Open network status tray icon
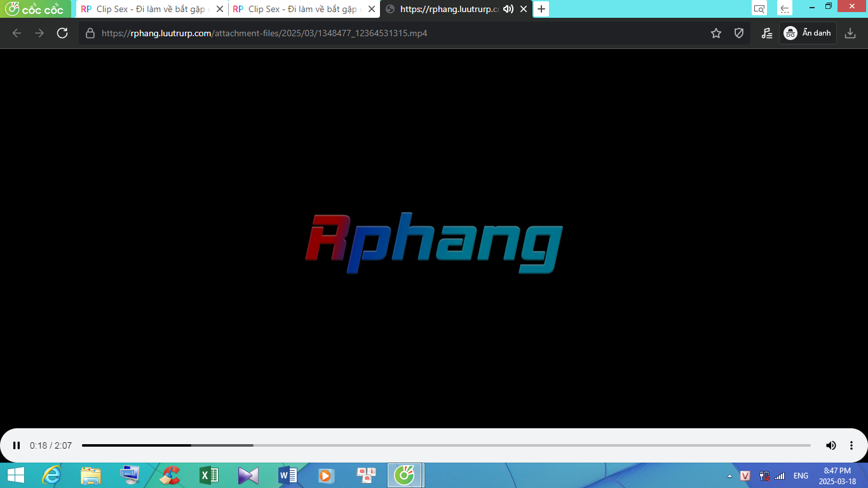 pos(764,476)
